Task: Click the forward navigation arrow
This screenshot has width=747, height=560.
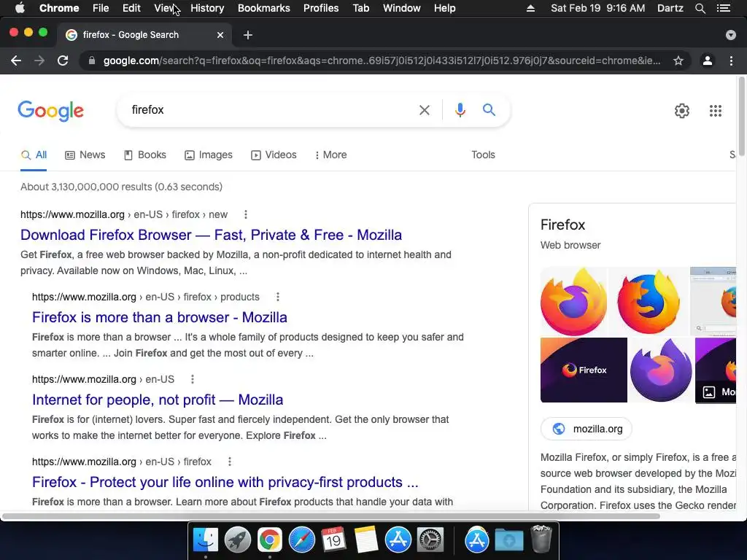Action: pyautogui.click(x=39, y=61)
